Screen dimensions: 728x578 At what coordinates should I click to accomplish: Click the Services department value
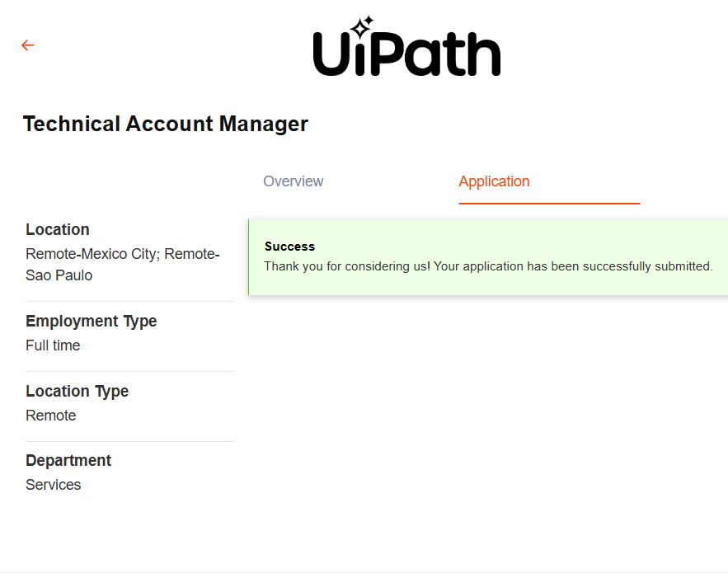pos(53,485)
